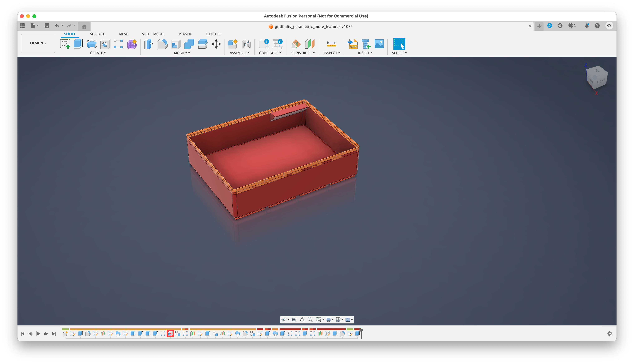Open the Measure tool under Inspect
The width and height of the screenshot is (634, 364).
[332, 44]
